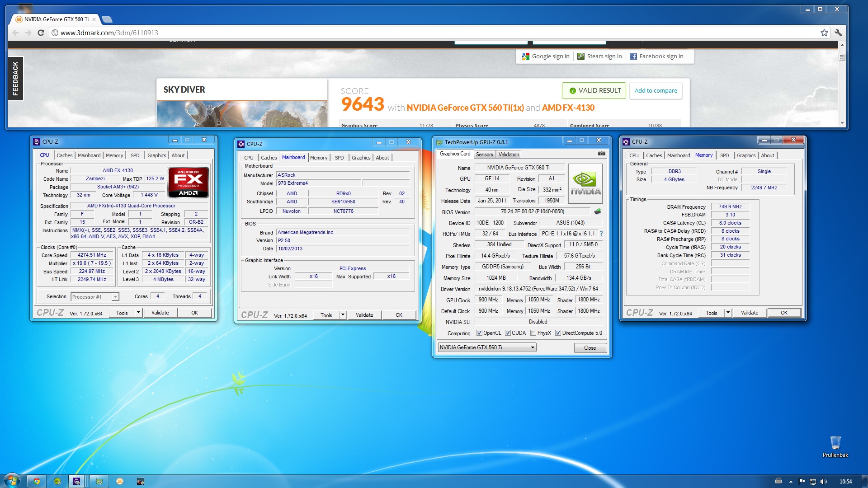
Task: Click the browser Back arrow
Action: pos(16,33)
